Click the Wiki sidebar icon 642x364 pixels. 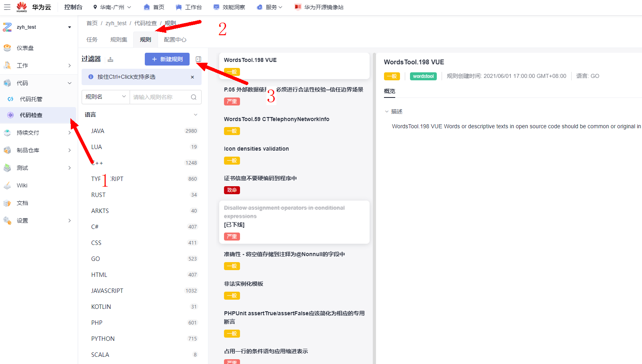tap(7, 185)
